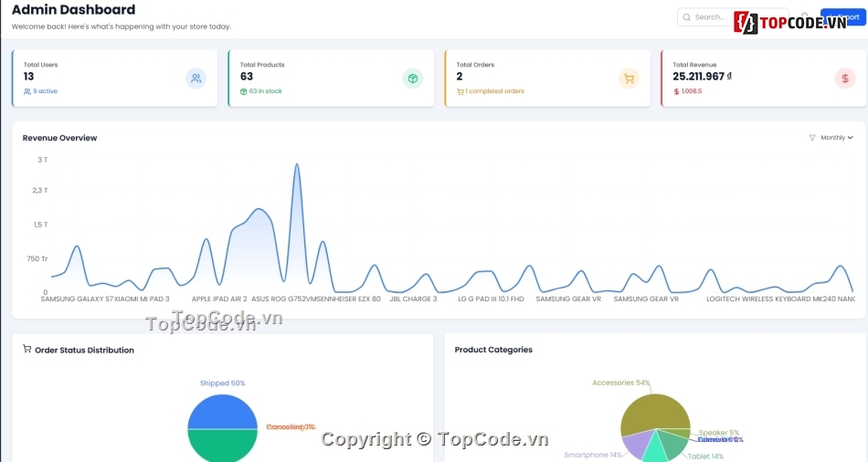Click the total users count 13

(29, 77)
